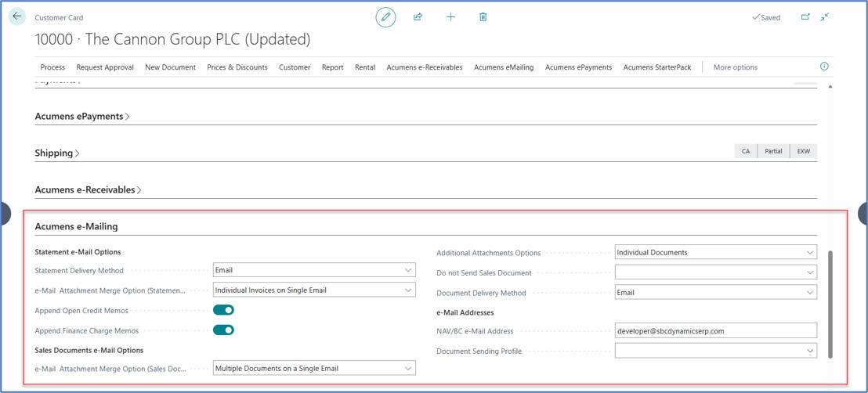Open the Process menu
868x393 pixels.
pos(52,67)
